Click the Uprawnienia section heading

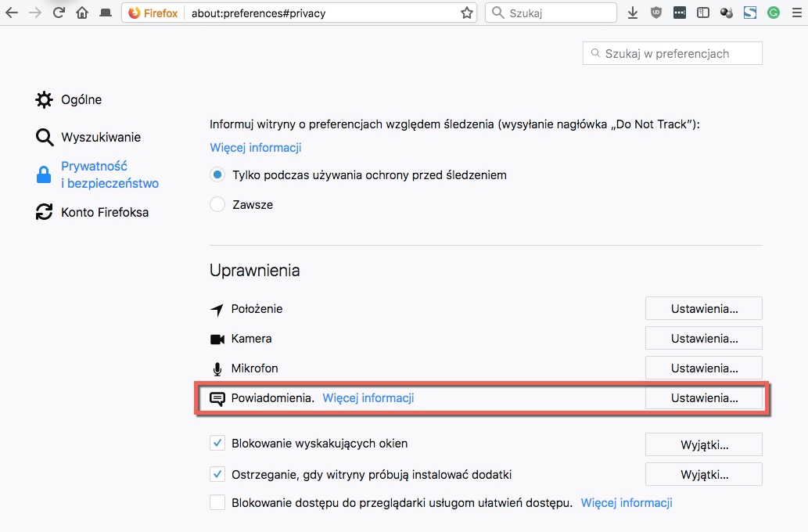point(254,270)
